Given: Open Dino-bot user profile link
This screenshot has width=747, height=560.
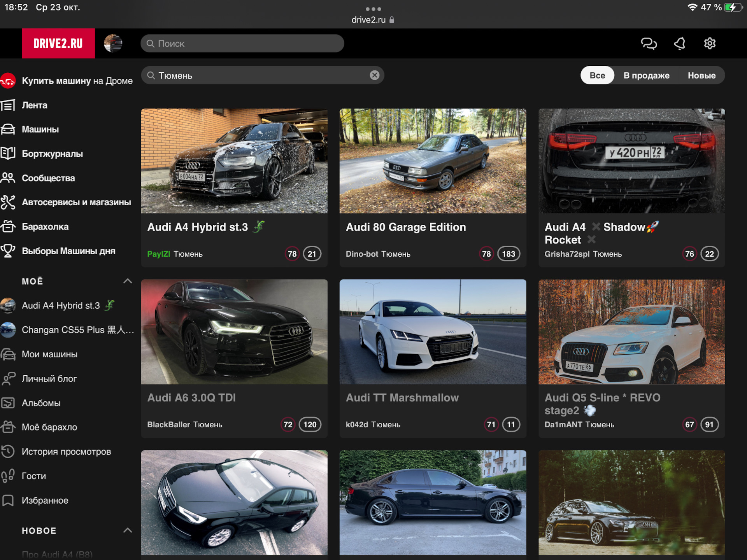Looking at the screenshot, I should 362,254.
